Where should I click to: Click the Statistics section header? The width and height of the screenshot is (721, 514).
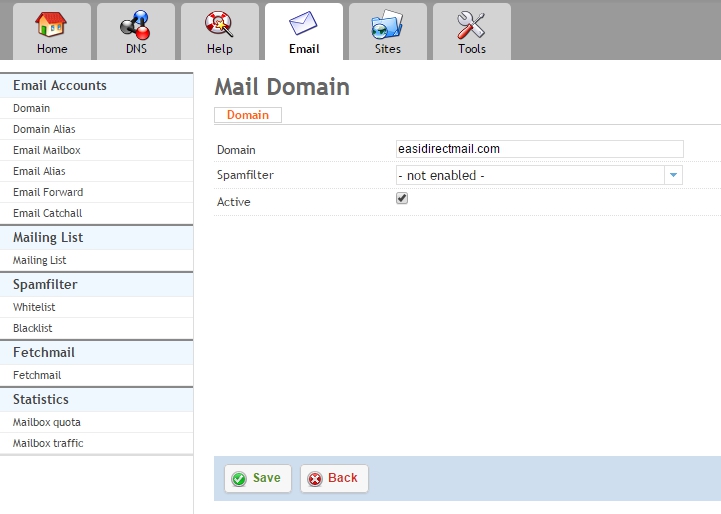coord(40,400)
